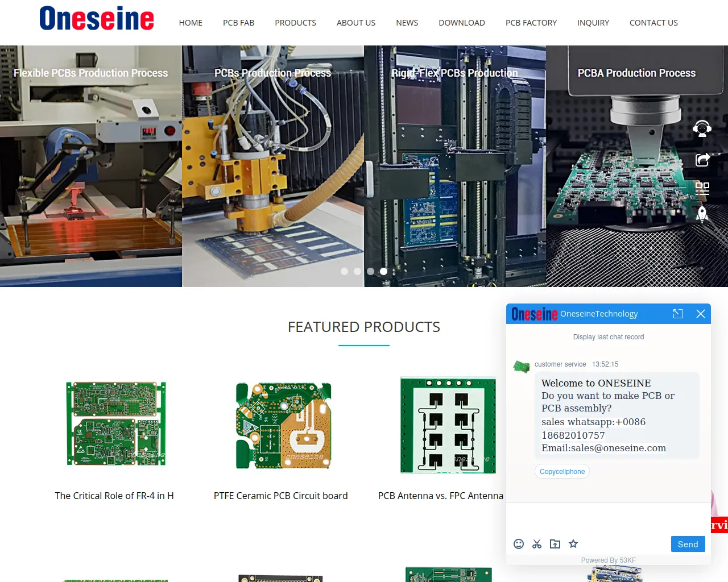The width and height of the screenshot is (728, 582).
Task: Click the customer service headset icon
Action: click(x=702, y=129)
